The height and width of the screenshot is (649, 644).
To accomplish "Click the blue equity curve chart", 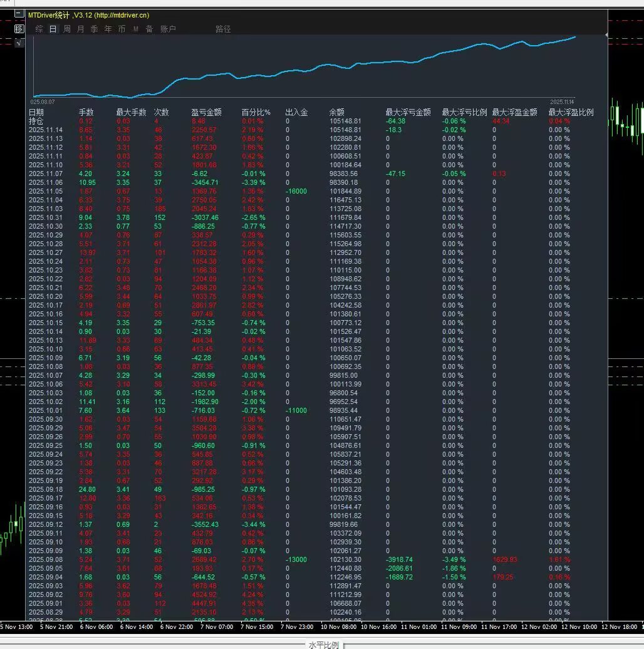I will [304, 68].
